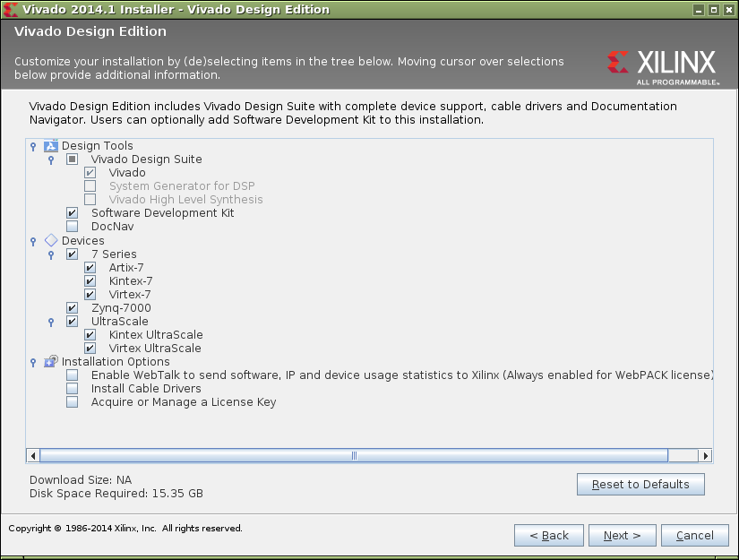Maximize the installer window

[714, 10]
